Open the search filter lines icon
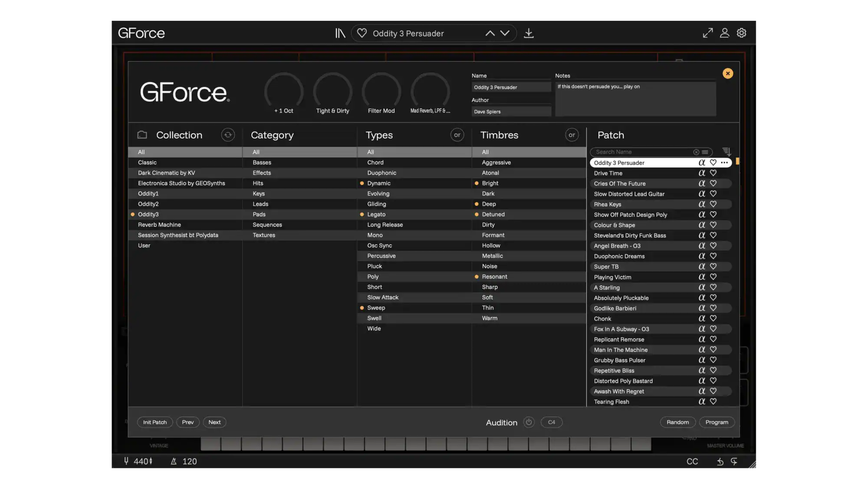Screen dimensions: 868x489 tap(705, 152)
